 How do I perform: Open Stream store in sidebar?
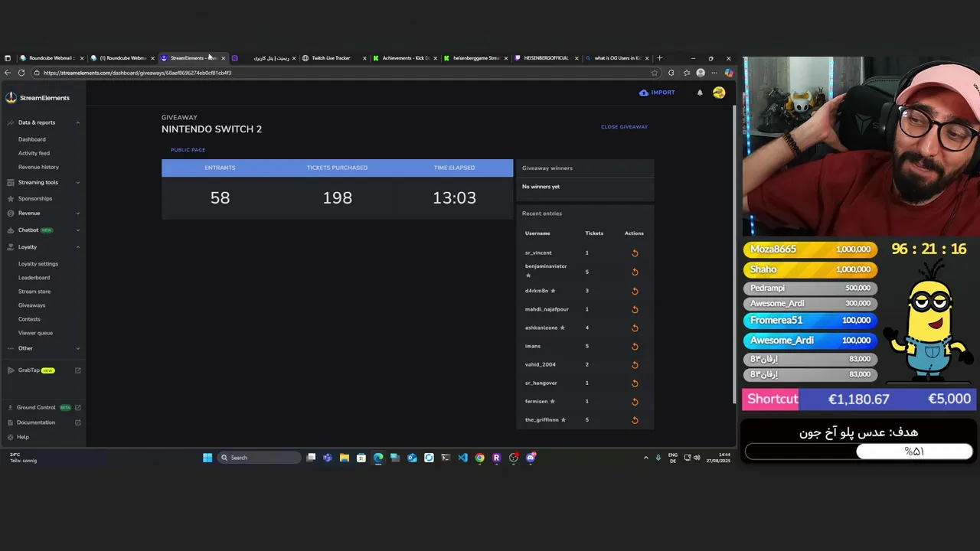[x=34, y=292]
